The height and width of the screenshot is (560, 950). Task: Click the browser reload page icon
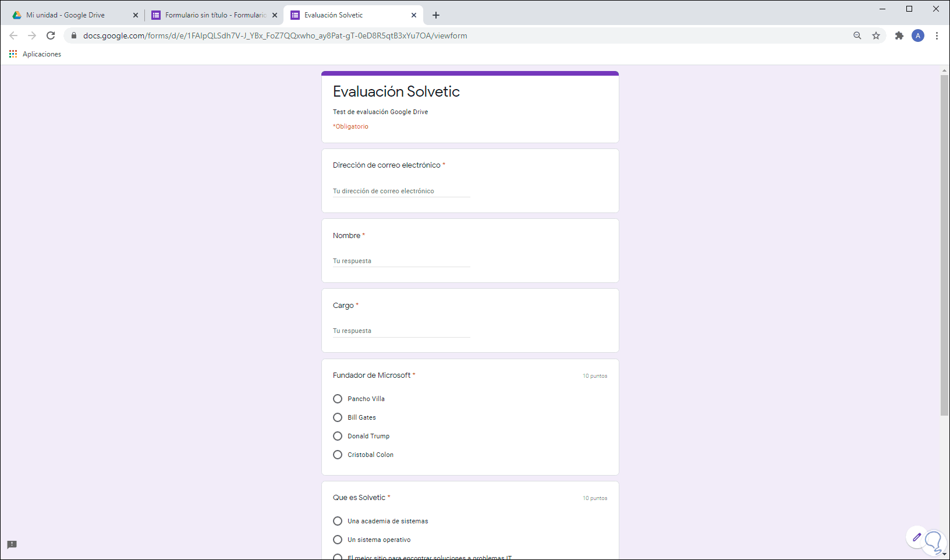51,36
